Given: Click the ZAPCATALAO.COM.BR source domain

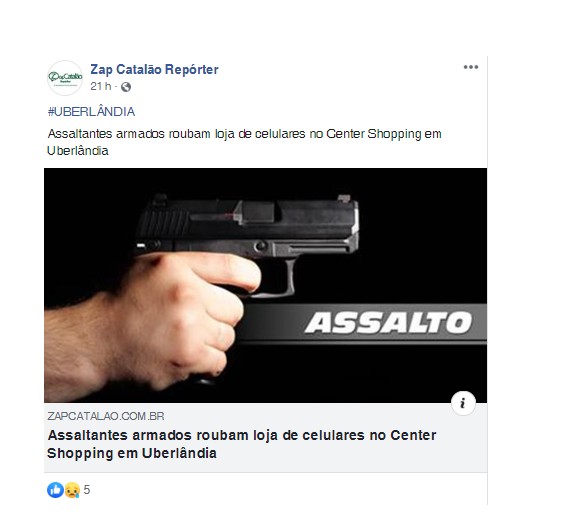Looking at the screenshot, I should click(106, 416).
